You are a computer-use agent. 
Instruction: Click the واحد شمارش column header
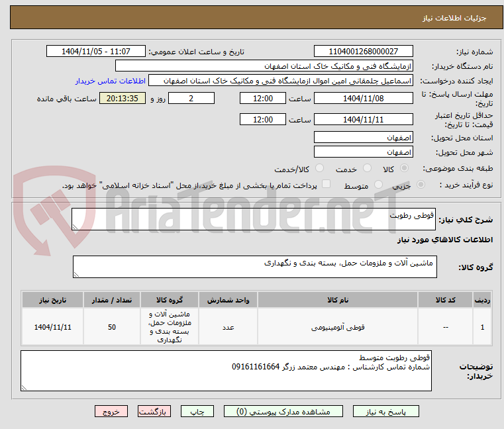228,300
